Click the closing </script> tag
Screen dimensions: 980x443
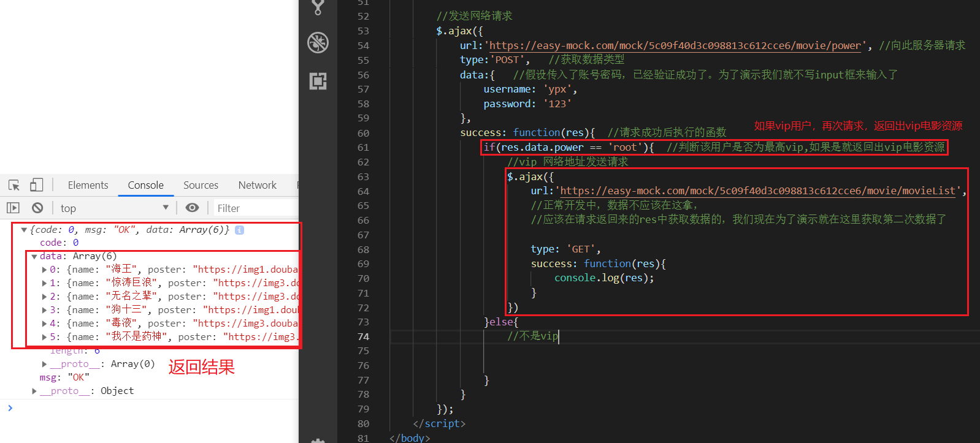[x=439, y=423]
